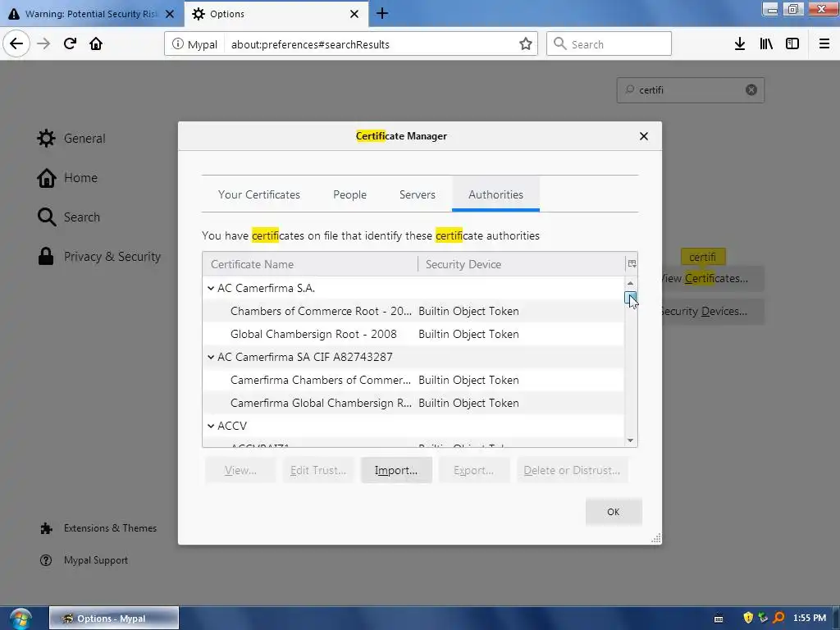Select Global Chambersign Root - 2008 row
840x630 pixels.
pyautogui.click(x=413, y=335)
